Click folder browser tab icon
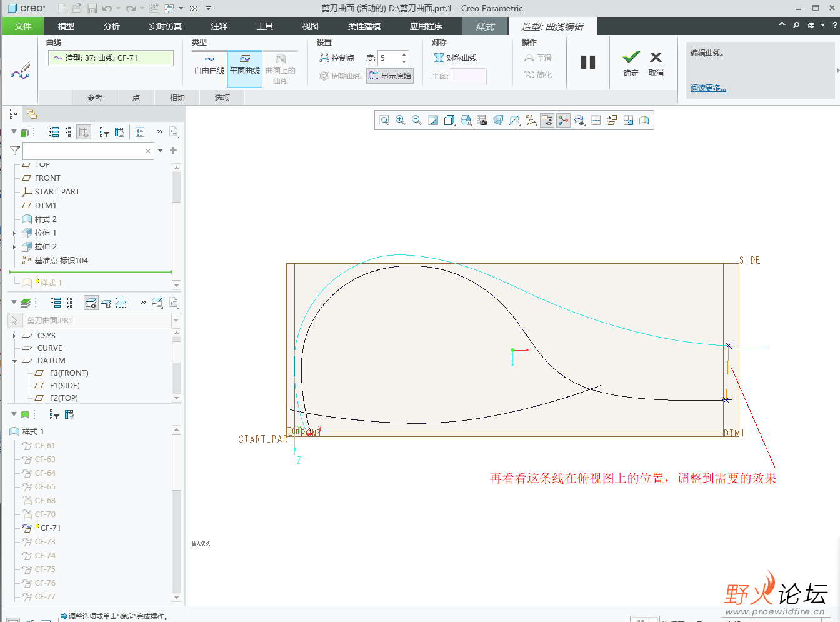This screenshot has height=622, width=840. click(31, 114)
